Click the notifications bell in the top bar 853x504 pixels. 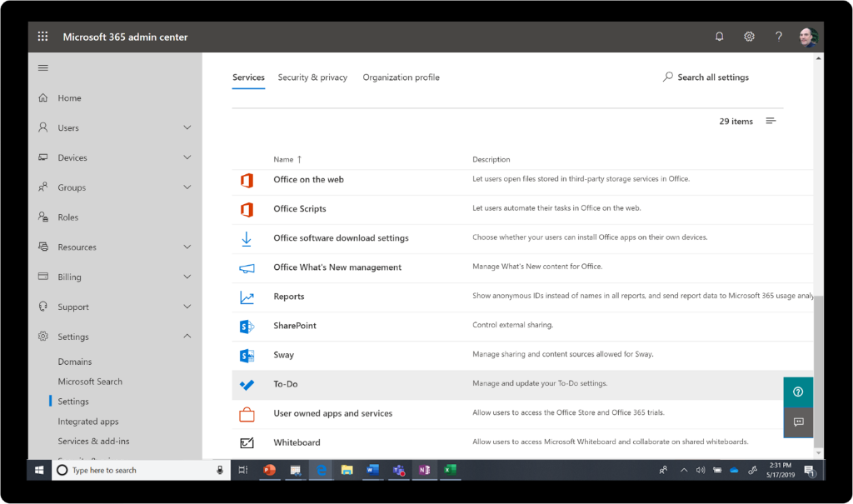click(x=719, y=37)
